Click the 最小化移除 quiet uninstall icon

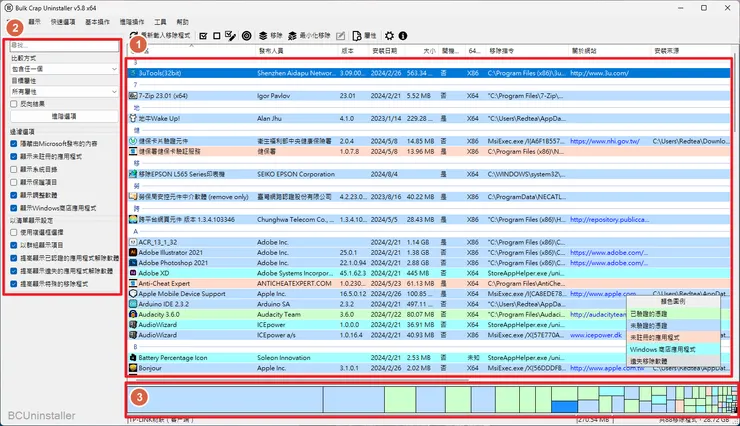tap(293, 36)
